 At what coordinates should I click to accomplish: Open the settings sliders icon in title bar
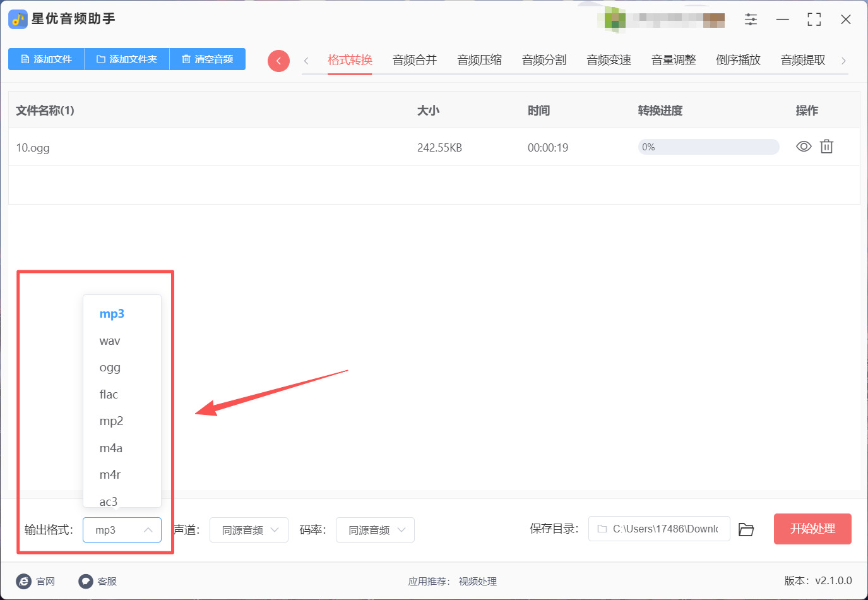pos(751,19)
